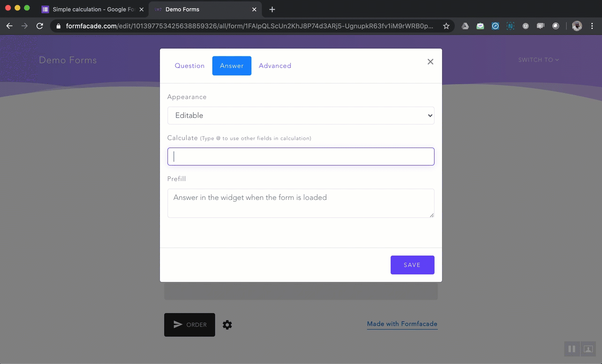This screenshot has width=602, height=364.
Task: Focus the Calculate input field
Action: [x=301, y=157]
